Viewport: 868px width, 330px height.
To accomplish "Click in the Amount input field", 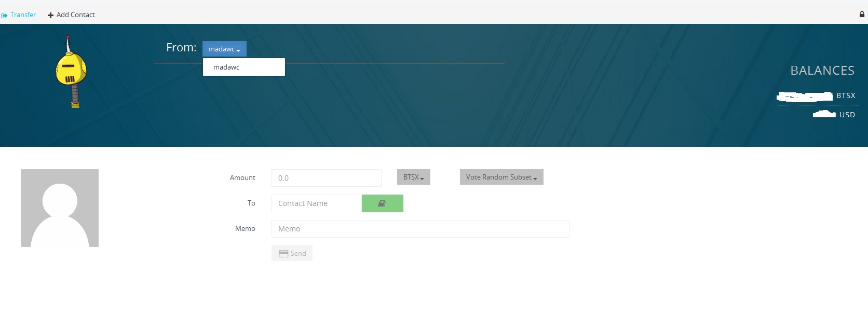I will click(326, 178).
